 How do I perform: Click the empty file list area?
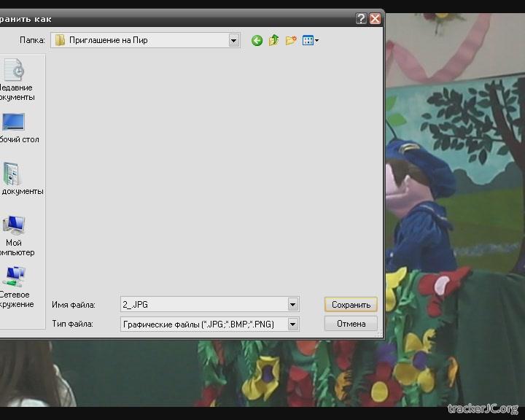click(211, 168)
